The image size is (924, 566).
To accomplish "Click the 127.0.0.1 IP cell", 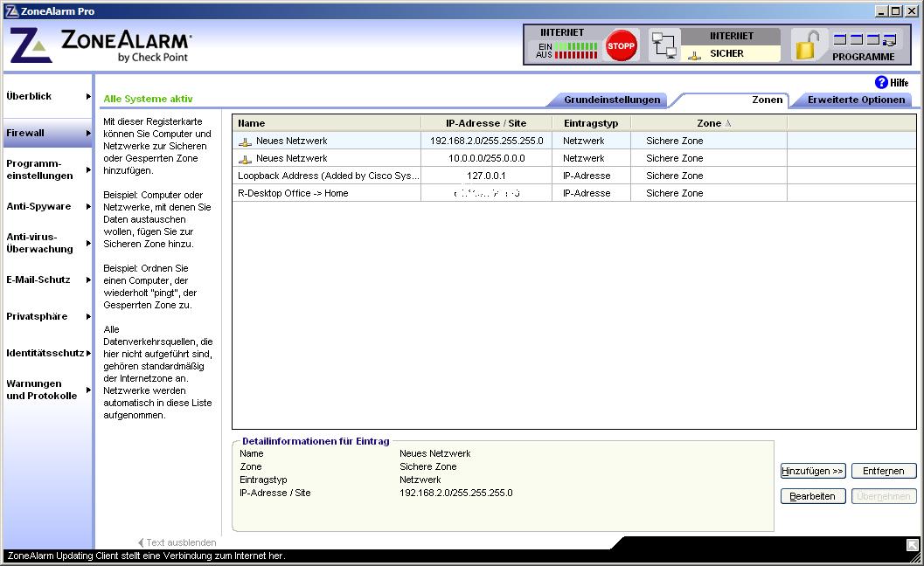I will [486, 176].
